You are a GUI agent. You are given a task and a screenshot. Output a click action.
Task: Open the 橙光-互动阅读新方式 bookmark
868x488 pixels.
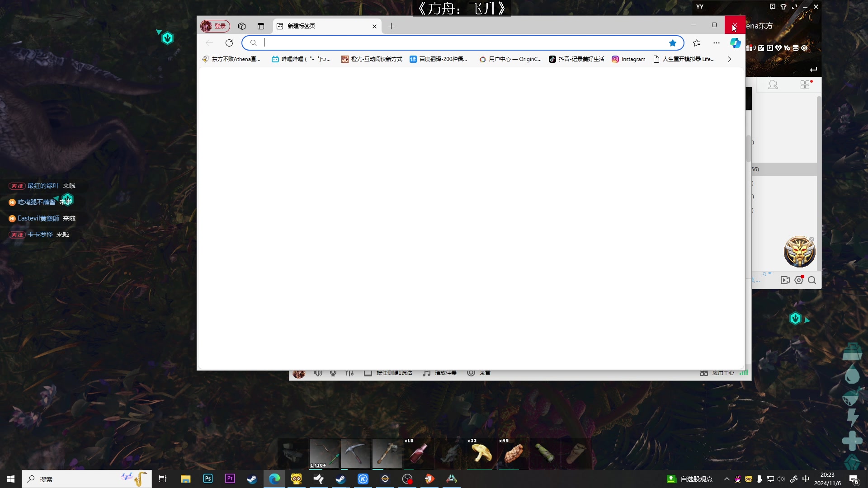372,59
